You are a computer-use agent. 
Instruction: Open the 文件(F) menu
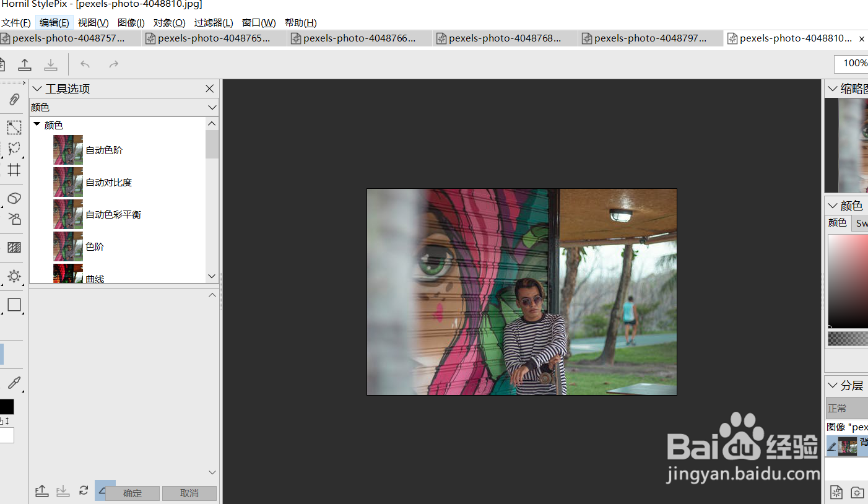click(16, 23)
